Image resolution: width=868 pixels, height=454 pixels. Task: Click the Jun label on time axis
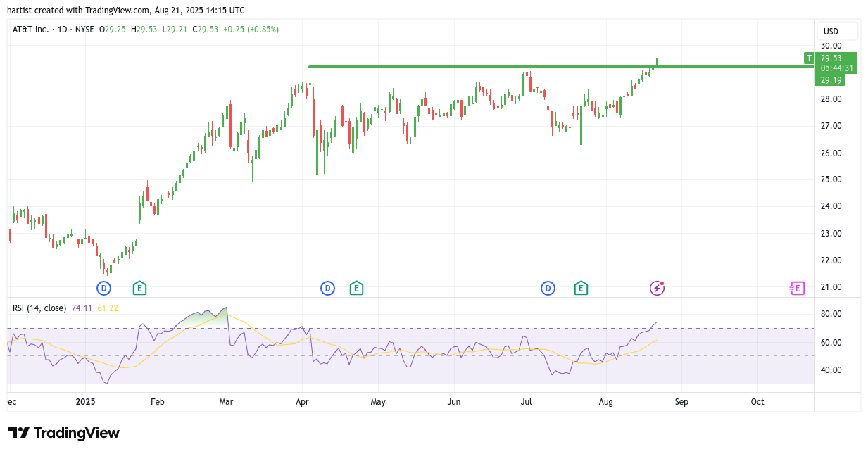click(x=454, y=402)
